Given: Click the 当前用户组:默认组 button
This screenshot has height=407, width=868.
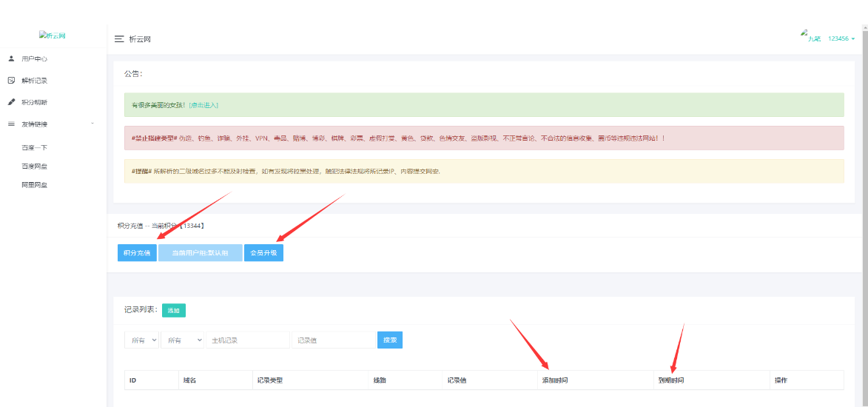Looking at the screenshot, I should click(x=200, y=252).
